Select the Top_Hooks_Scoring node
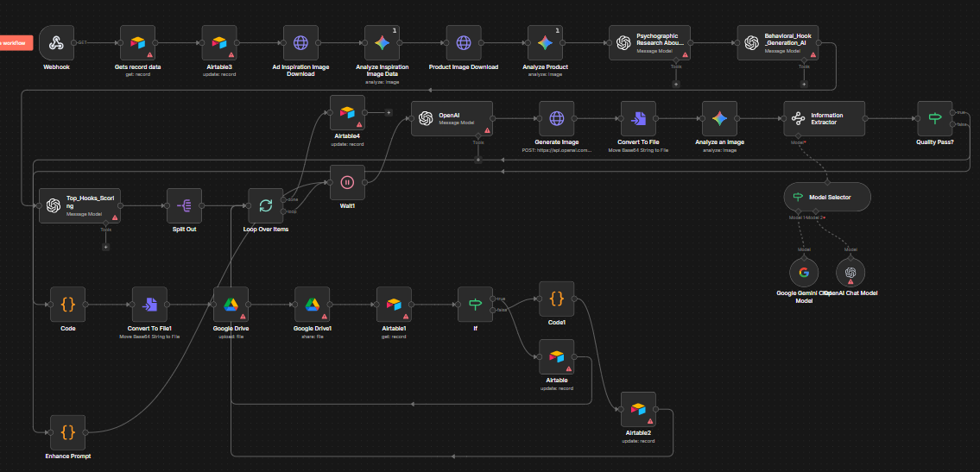This screenshot has width=980, height=472. pos(79,205)
